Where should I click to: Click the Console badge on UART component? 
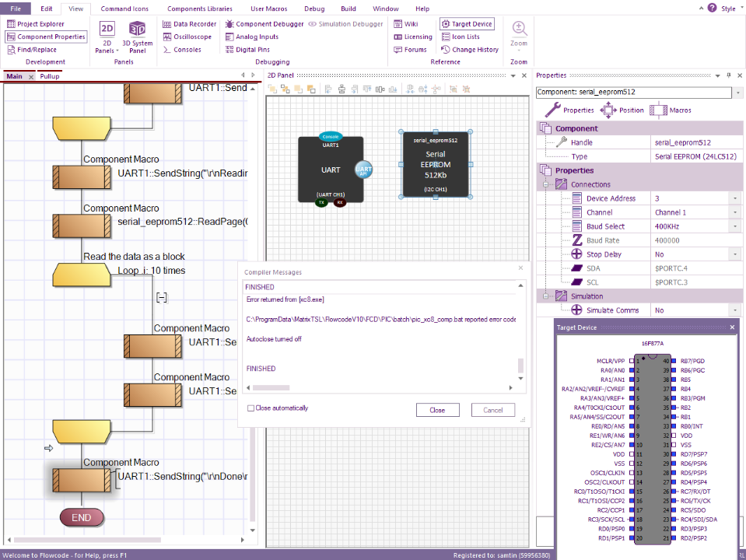click(x=331, y=137)
